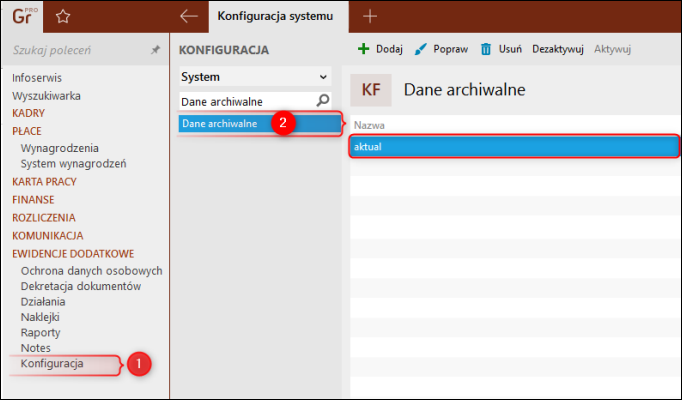Open Konfiguracja in the sidebar
This screenshot has height=400, width=682.
[52, 363]
